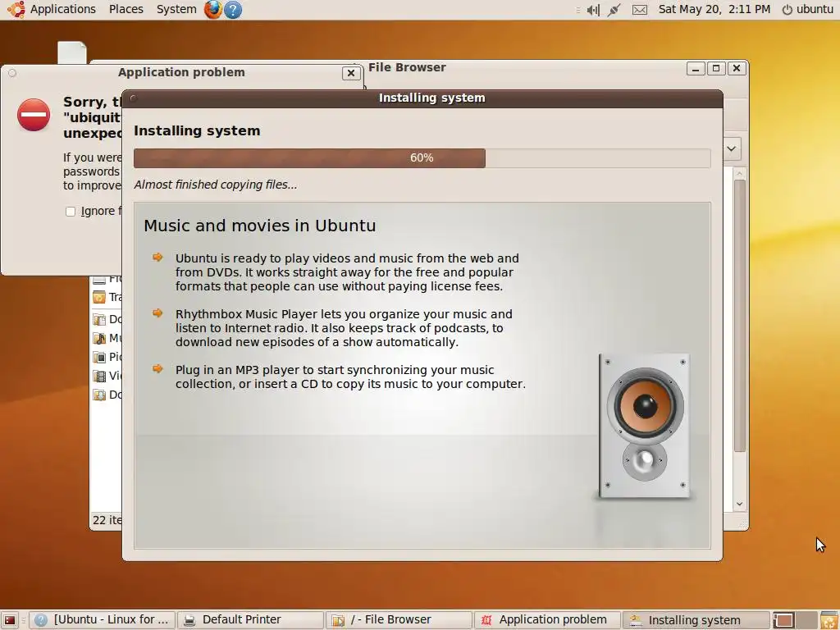This screenshot has height=630, width=840.
Task: Select the Videos folder in File Browser sidebar
Action: point(107,376)
